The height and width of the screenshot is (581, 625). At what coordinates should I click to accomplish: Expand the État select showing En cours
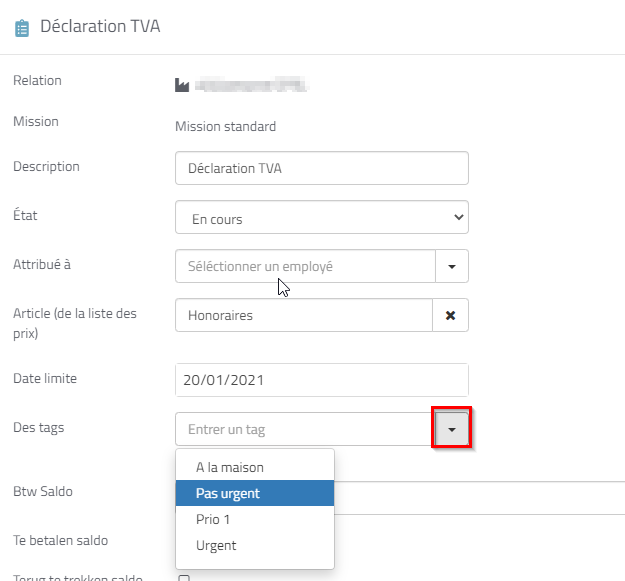coord(321,218)
